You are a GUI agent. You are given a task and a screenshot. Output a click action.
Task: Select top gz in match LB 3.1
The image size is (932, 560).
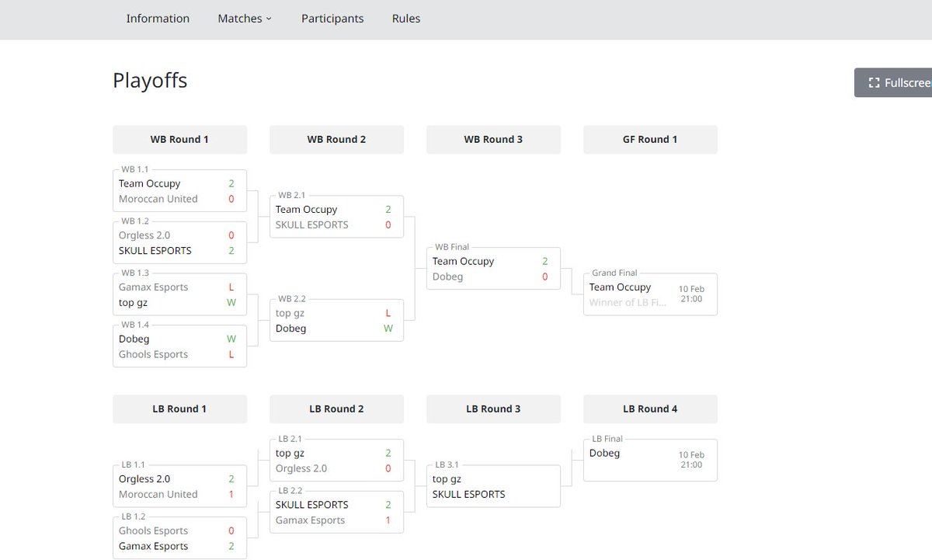point(447,479)
